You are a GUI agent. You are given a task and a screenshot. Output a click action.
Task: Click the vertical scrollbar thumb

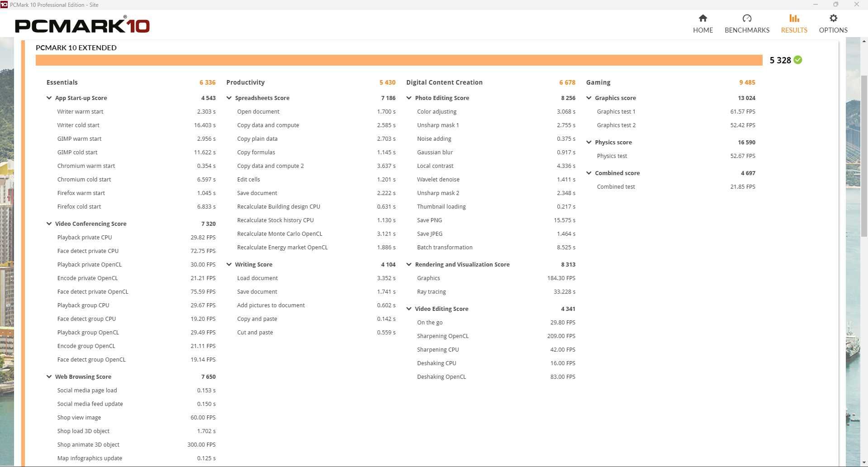pos(864,156)
